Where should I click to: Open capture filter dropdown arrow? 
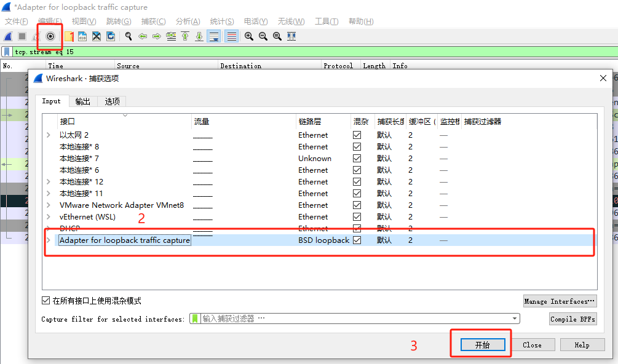[x=515, y=318]
